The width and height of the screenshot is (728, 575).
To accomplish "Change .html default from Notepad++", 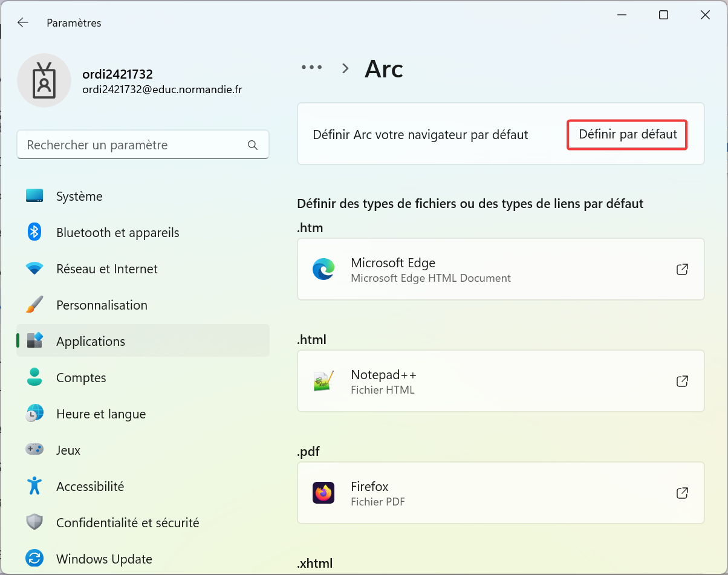I will (501, 381).
